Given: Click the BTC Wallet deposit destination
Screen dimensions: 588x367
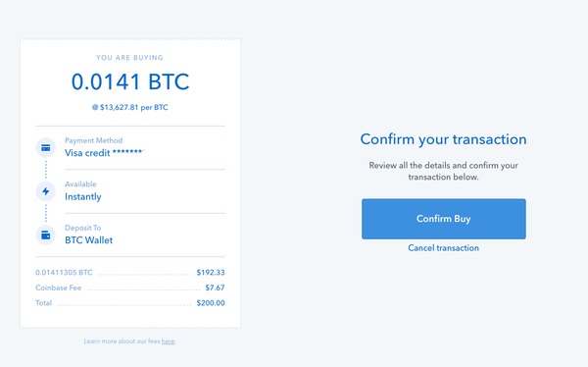Looking at the screenshot, I should pyautogui.click(x=89, y=240).
